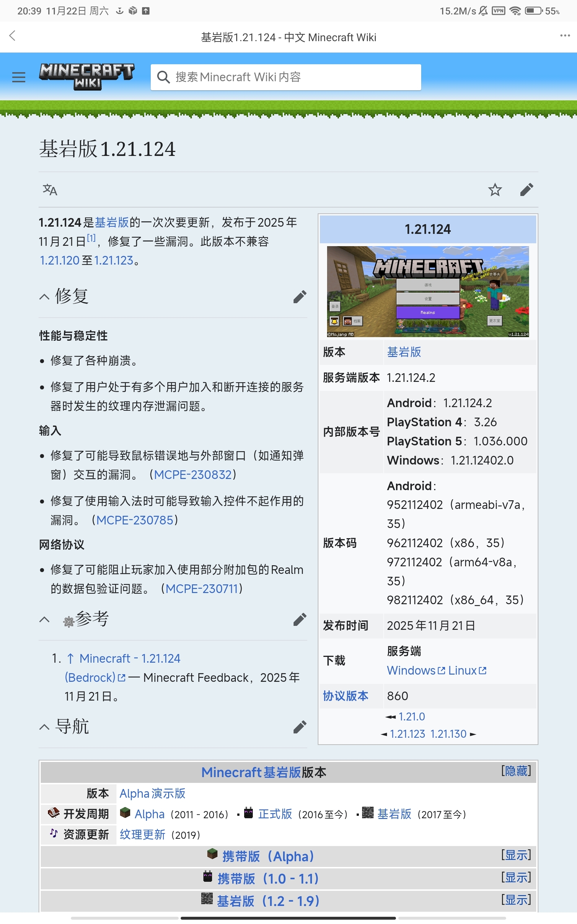Screen dimensions: 577x924
Task: Open the hamburger navigation menu
Action: tap(18, 77)
